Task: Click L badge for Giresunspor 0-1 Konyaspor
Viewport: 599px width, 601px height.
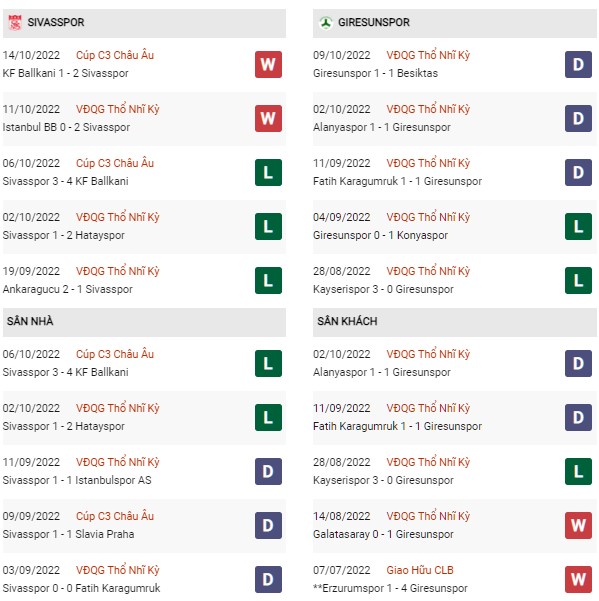Action: [x=578, y=227]
